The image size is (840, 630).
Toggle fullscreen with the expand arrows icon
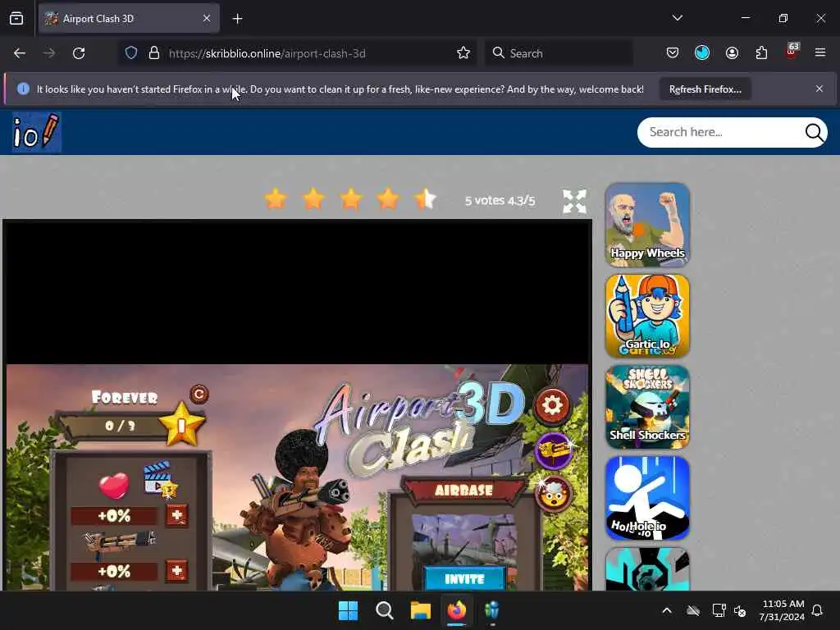[x=574, y=202]
